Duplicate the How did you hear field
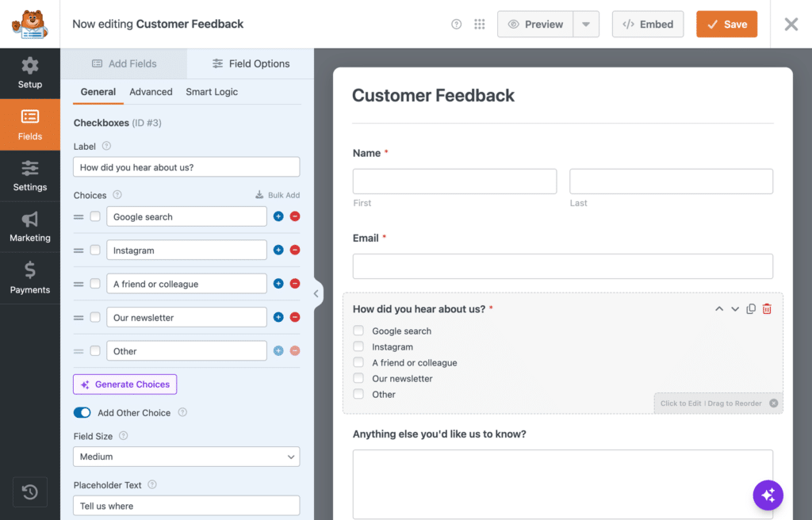The width and height of the screenshot is (812, 520). [x=751, y=309]
